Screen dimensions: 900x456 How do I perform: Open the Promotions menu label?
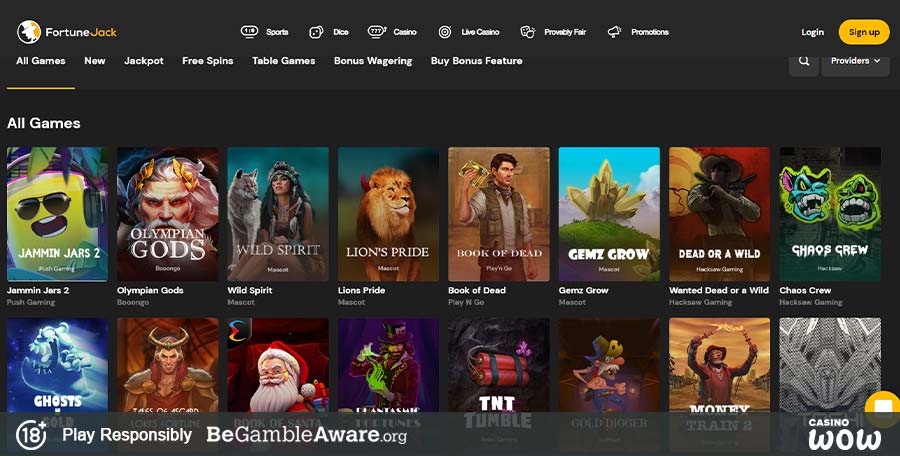650,32
